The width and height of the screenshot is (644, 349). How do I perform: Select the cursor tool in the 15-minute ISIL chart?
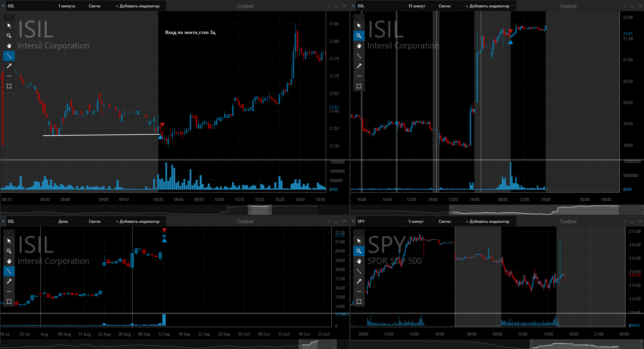click(x=359, y=26)
